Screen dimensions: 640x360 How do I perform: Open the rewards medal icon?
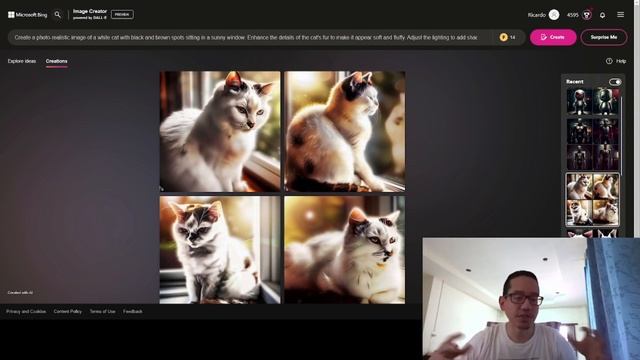click(587, 15)
